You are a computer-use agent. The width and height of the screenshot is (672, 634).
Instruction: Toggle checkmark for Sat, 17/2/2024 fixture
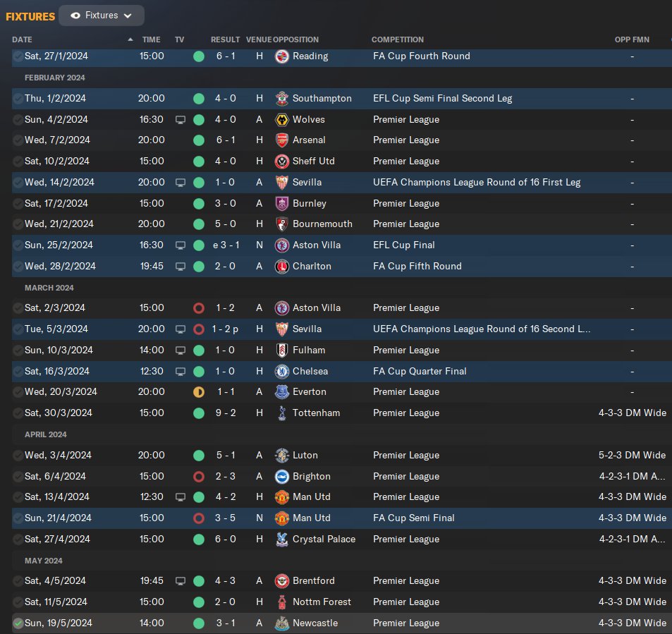click(x=18, y=204)
